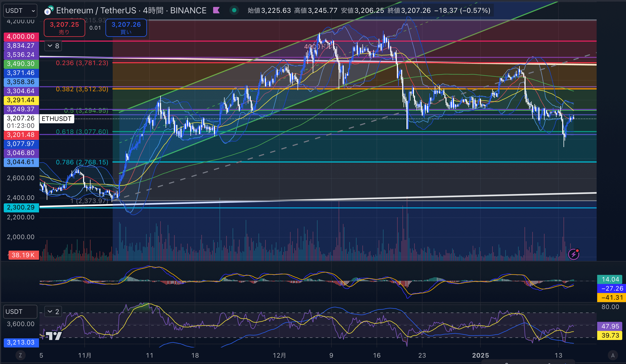Click the TradingView logo watermark icon
The width and height of the screenshot is (626, 364).
click(53, 335)
